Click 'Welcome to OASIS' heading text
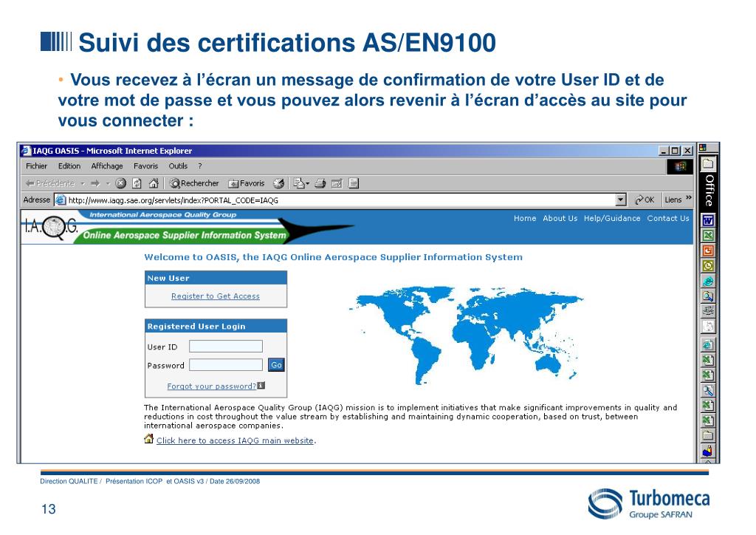This screenshot has height=535, width=756. click(x=333, y=257)
